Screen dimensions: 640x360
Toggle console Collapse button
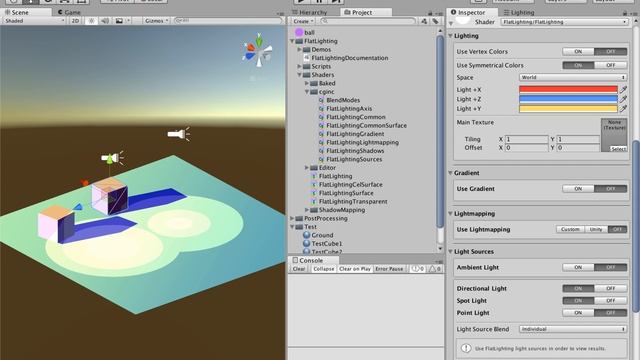pyautogui.click(x=324, y=269)
